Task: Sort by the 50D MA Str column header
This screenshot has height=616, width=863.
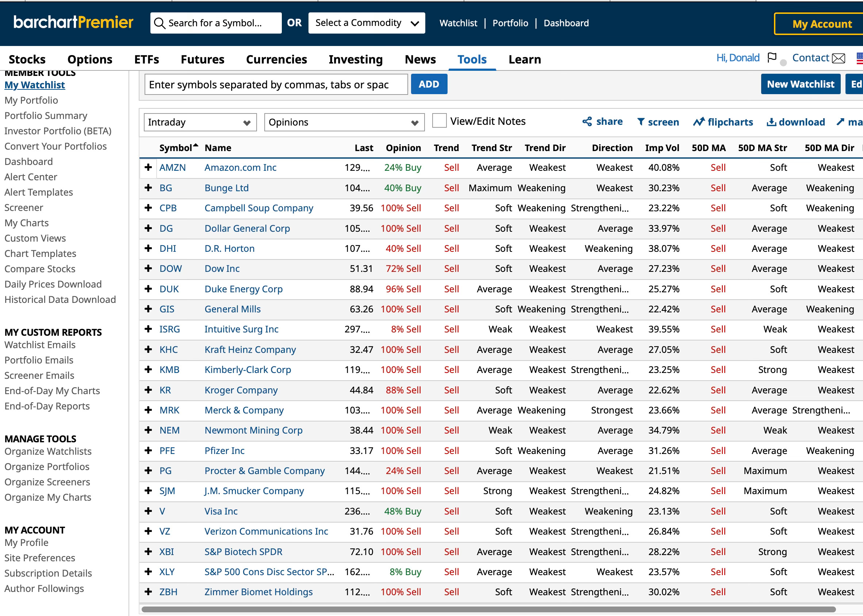Action: 763,148
